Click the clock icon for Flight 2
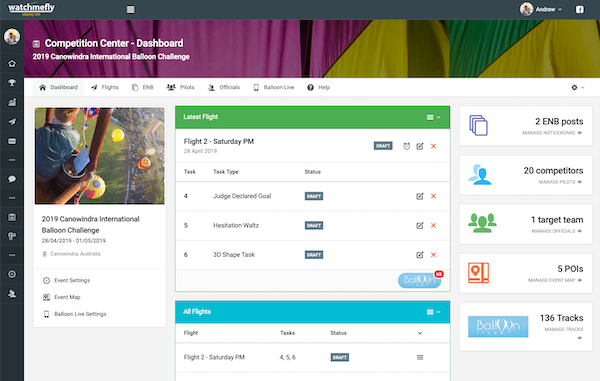This screenshot has width=600, height=381. pyautogui.click(x=406, y=146)
